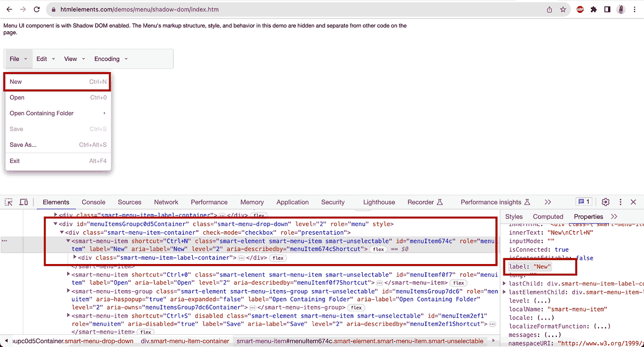Open the ABP Adblock extension
The height and width of the screenshot is (347, 644).
(580, 9)
